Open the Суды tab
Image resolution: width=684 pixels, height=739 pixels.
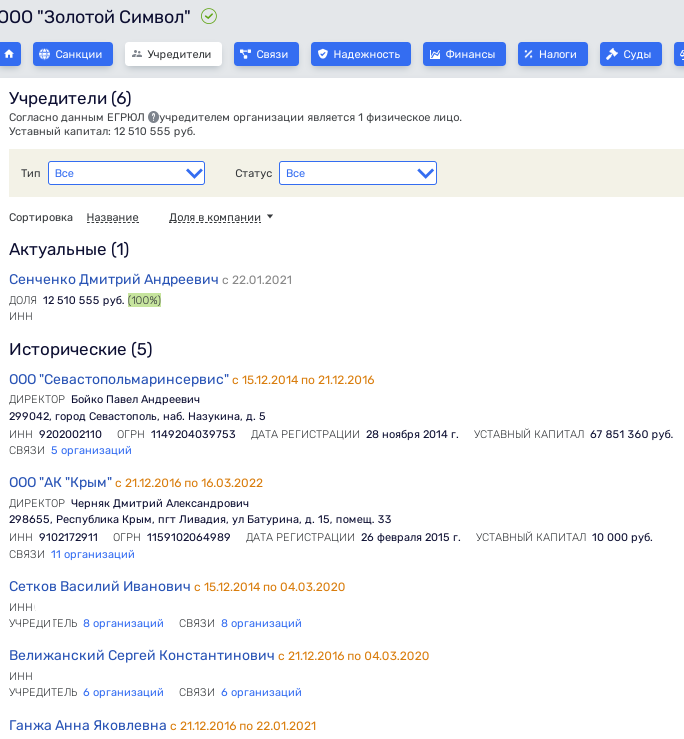(631, 54)
